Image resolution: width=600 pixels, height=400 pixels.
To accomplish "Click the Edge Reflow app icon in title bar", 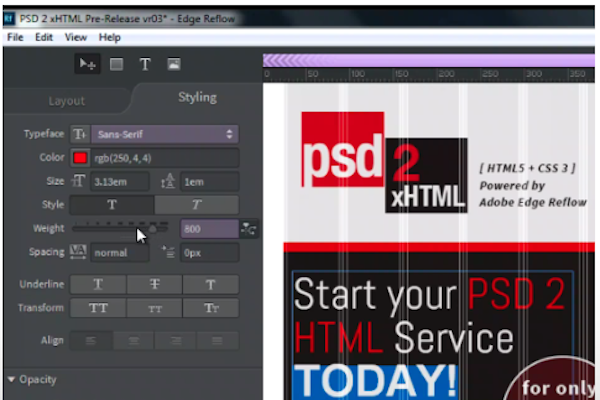I will click(9, 18).
